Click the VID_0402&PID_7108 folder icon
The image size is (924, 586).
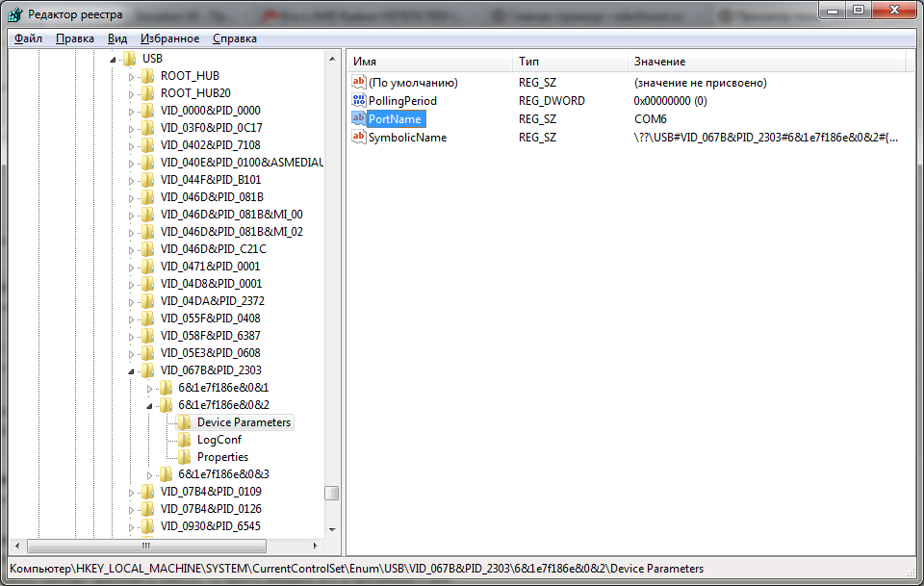[148, 145]
